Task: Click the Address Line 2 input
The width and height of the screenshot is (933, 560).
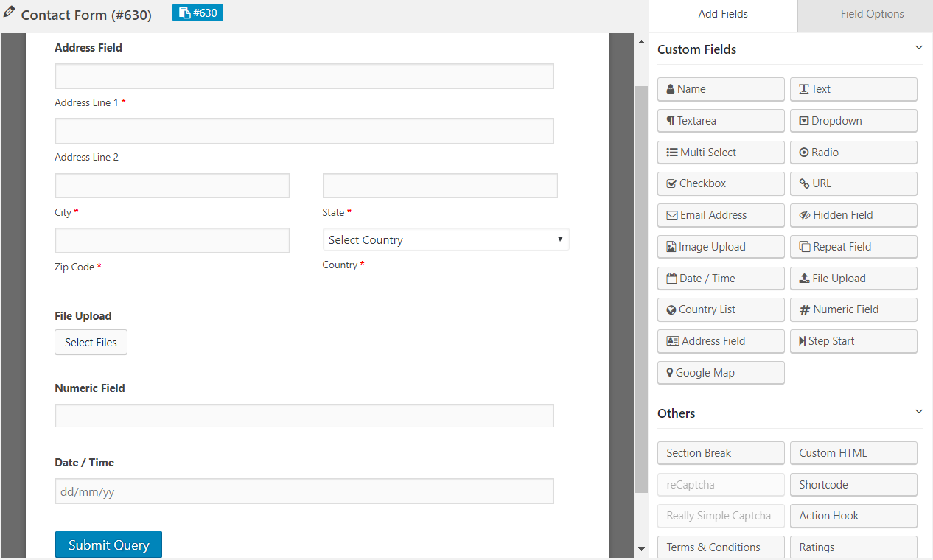Action: click(304, 131)
